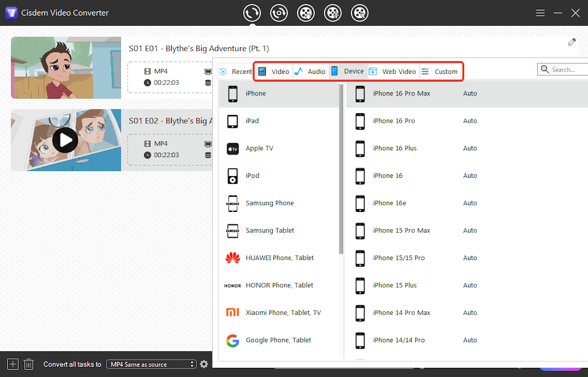Click the rightmost toolkit film reel icon
Screen dimensions: 588x377
[x=359, y=12]
